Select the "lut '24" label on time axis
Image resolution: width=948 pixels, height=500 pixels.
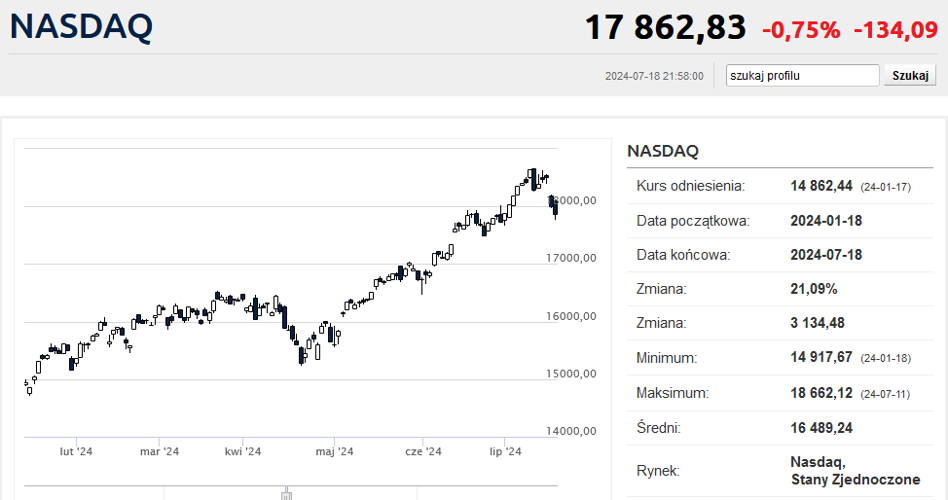coord(76,452)
